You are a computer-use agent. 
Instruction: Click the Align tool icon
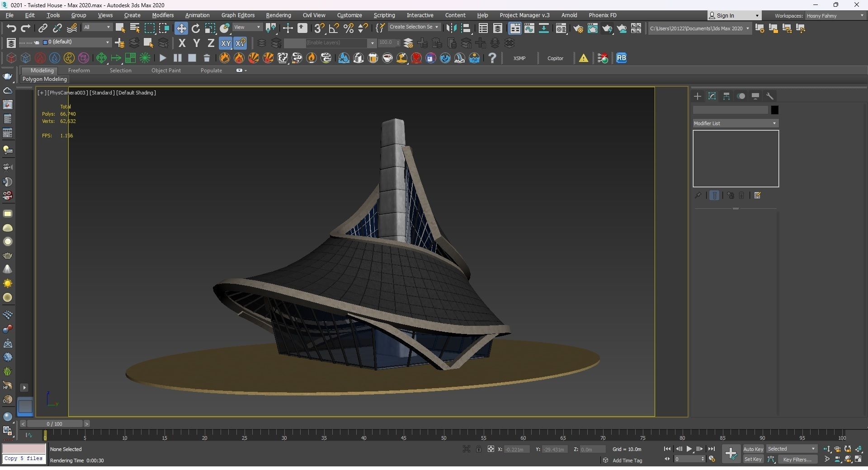click(x=466, y=28)
